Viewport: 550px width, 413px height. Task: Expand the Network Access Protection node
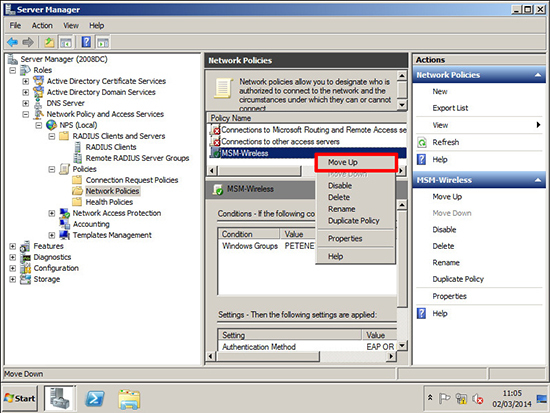click(x=52, y=213)
